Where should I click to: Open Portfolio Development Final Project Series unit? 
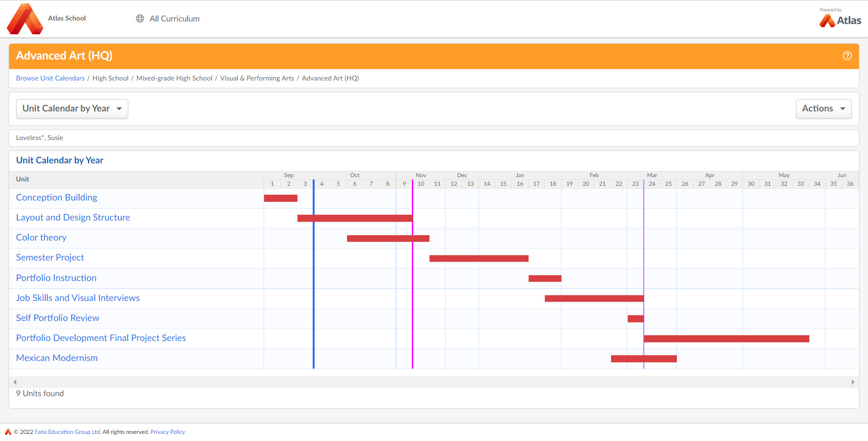[101, 338]
